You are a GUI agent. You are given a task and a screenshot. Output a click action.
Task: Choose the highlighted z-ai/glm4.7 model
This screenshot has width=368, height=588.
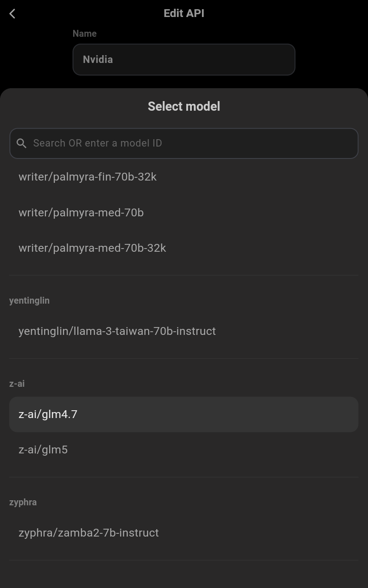[x=184, y=414]
